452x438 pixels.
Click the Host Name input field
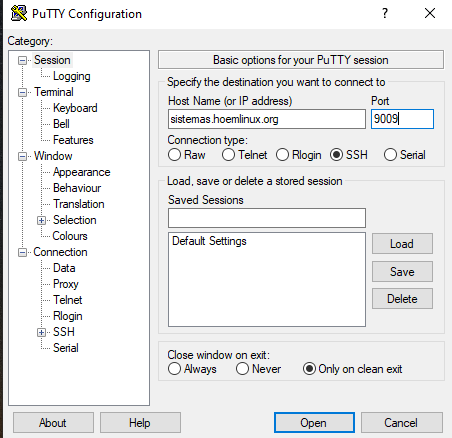(267, 119)
